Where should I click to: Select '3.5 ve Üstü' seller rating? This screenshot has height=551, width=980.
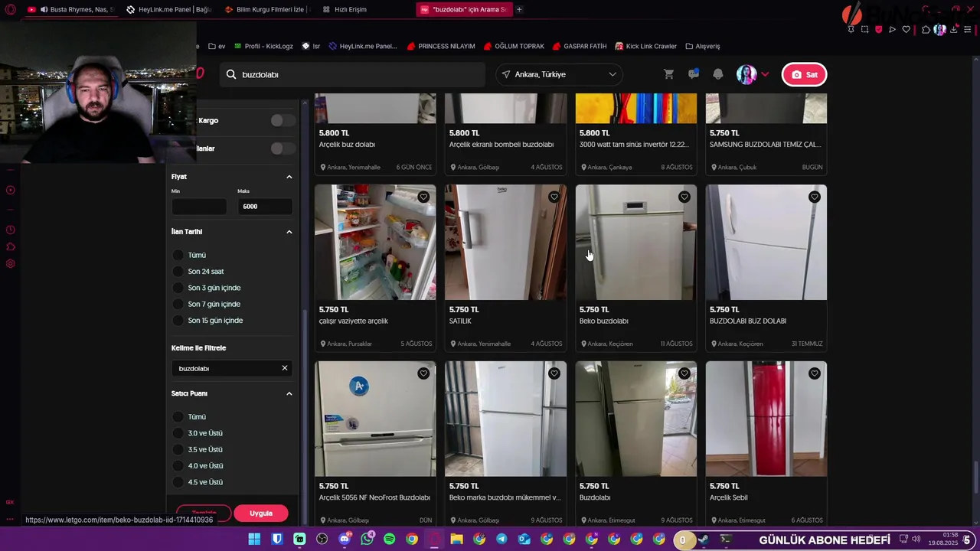pos(178,449)
